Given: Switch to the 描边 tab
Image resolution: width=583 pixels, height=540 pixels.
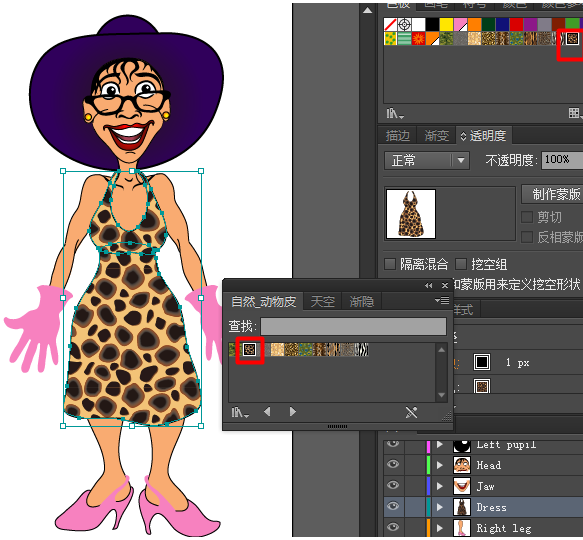Looking at the screenshot, I should [397, 136].
